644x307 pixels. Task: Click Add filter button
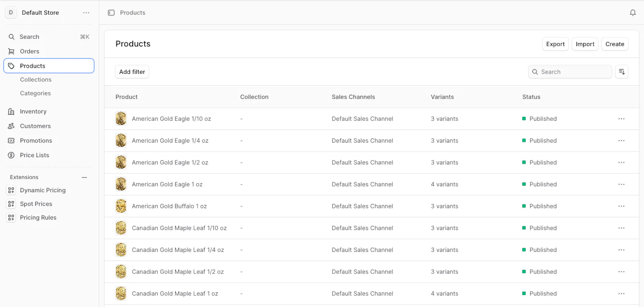click(x=132, y=72)
